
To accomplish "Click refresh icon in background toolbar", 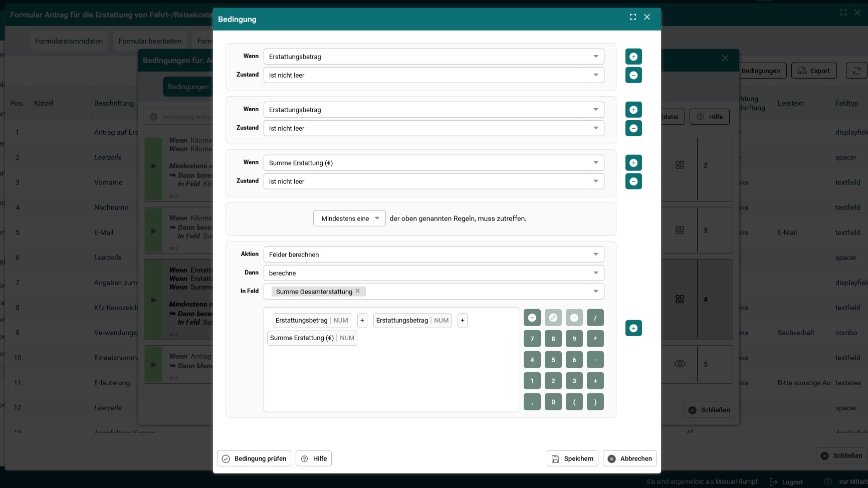I will [856, 71].
